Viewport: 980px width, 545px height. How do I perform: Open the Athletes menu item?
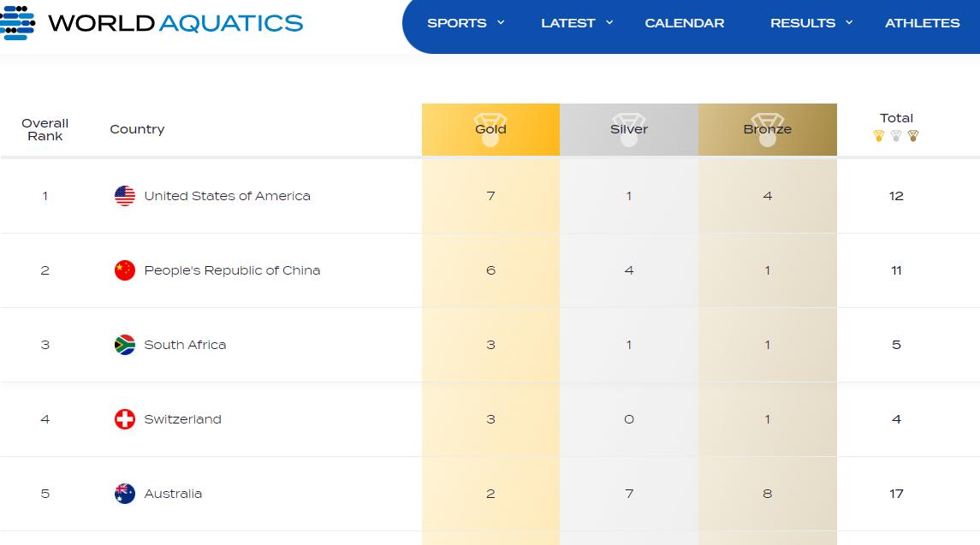(x=922, y=23)
